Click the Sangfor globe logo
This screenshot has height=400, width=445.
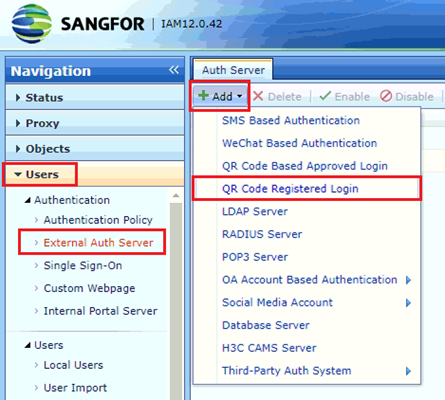coord(32,24)
